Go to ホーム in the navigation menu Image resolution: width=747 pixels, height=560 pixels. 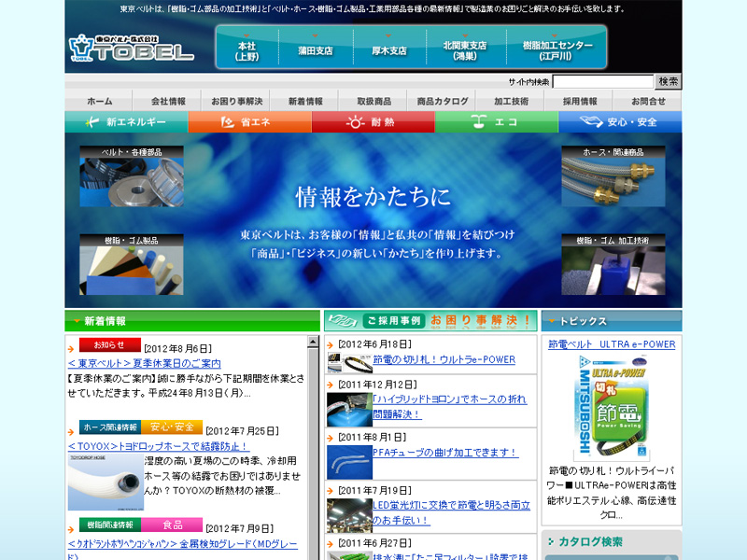pos(100,101)
